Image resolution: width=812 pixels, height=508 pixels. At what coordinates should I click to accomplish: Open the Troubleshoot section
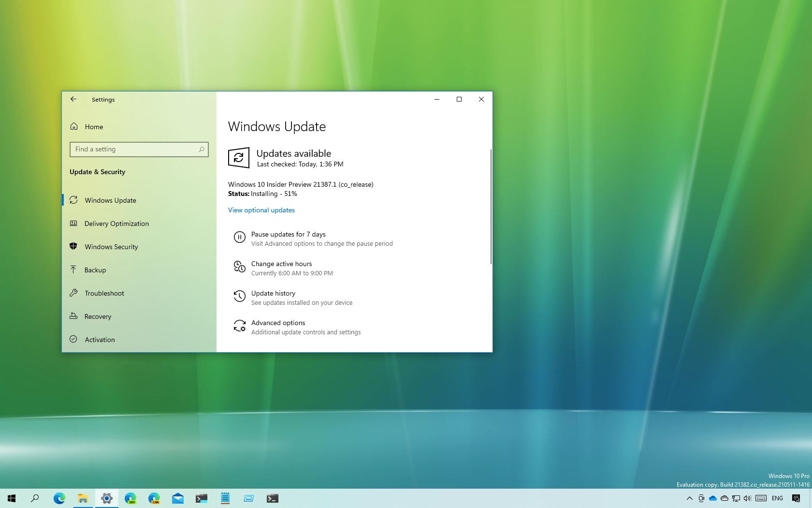coord(104,293)
